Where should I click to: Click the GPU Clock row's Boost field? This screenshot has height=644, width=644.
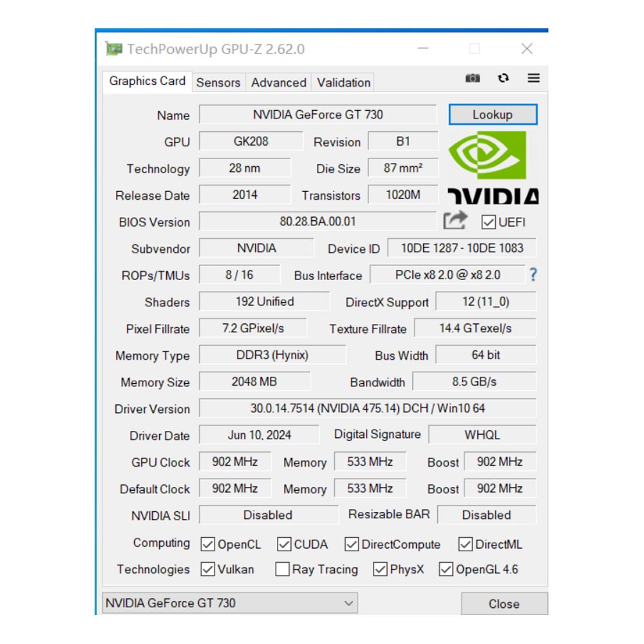(500, 462)
